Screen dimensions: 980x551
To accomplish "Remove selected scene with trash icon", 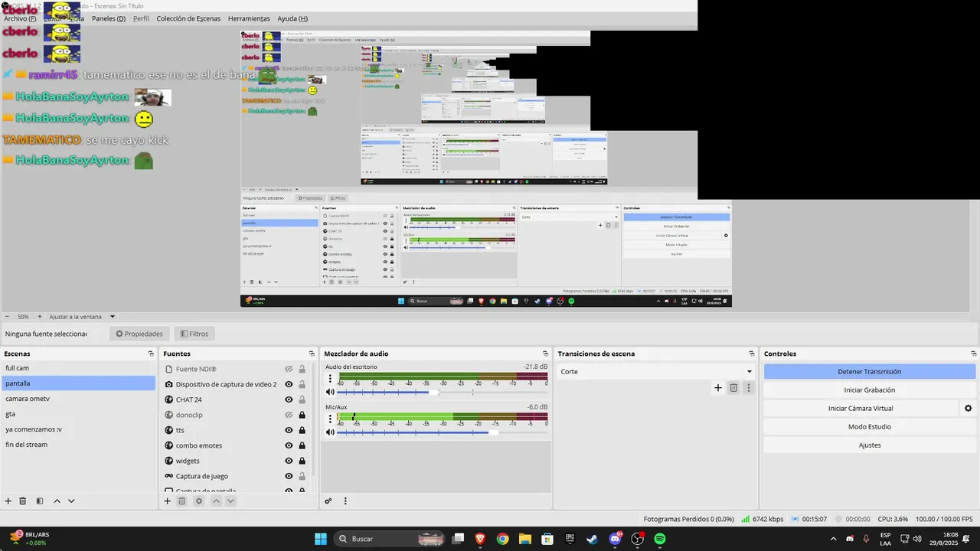I will click(x=23, y=501).
